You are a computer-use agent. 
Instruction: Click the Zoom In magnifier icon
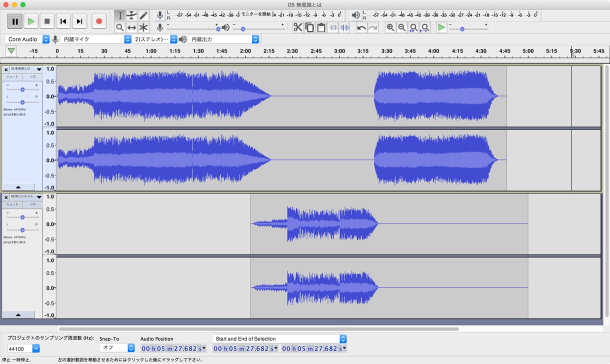(390, 27)
